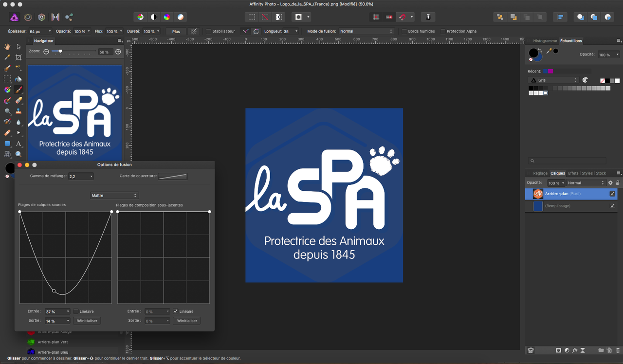Enable the Bords humides checkbox

404,31
